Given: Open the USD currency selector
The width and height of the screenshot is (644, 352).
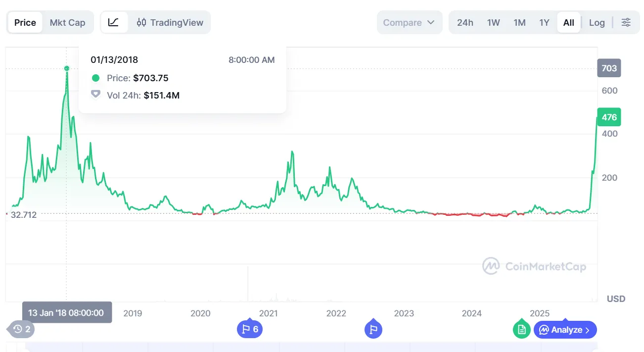Looking at the screenshot, I should coord(616,299).
